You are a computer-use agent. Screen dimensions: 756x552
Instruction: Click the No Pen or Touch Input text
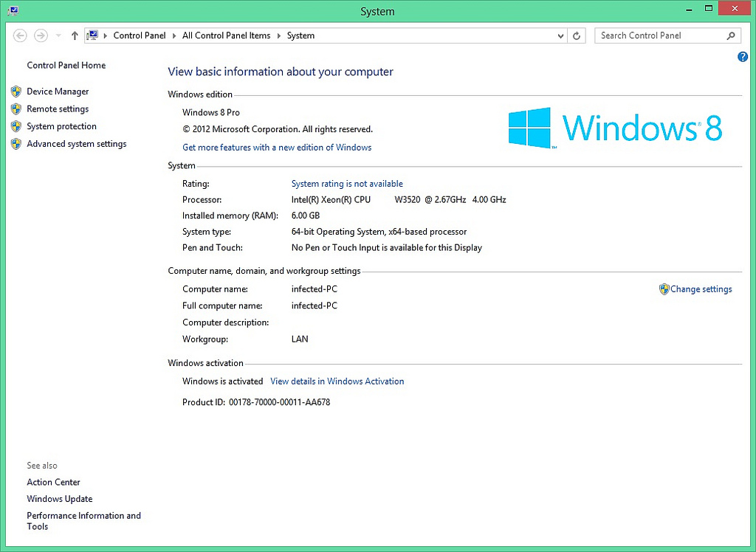[387, 248]
